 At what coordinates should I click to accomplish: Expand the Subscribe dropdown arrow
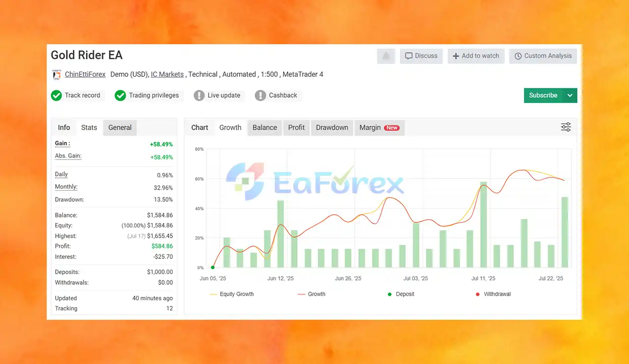[570, 95]
